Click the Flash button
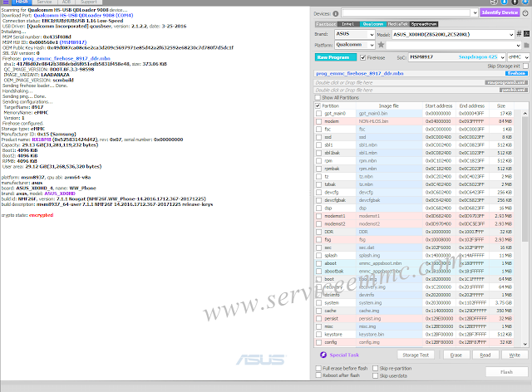 tap(506, 372)
